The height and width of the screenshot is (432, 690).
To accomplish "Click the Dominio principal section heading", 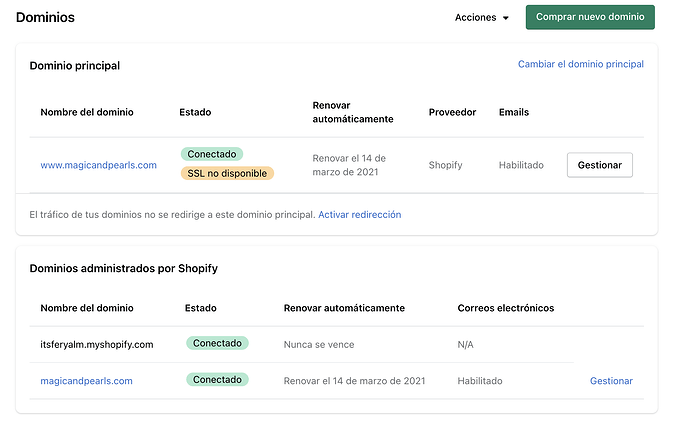I will point(74,66).
